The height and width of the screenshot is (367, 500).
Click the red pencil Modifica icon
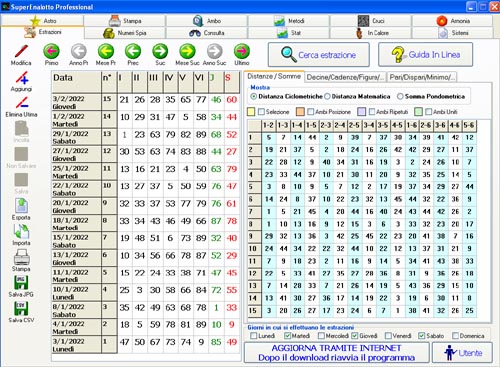pyautogui.click(x=21, y=52)
